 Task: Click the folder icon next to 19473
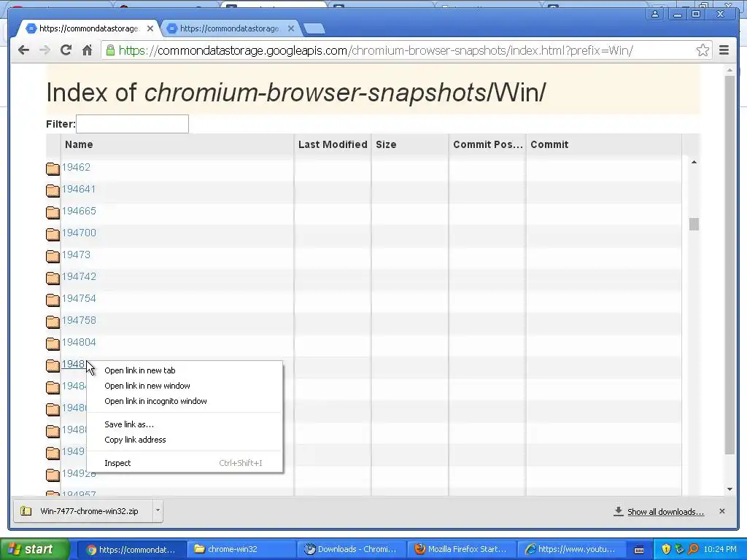53,256
